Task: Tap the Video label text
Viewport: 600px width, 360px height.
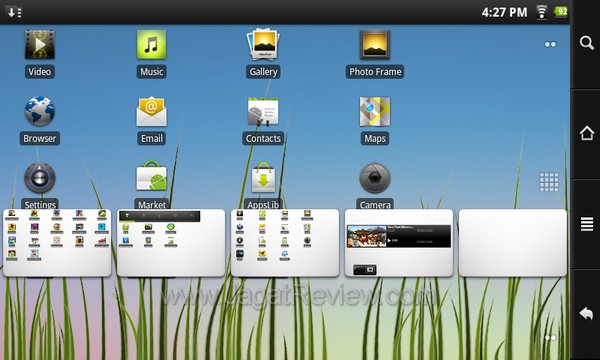Action: point(39,72)
